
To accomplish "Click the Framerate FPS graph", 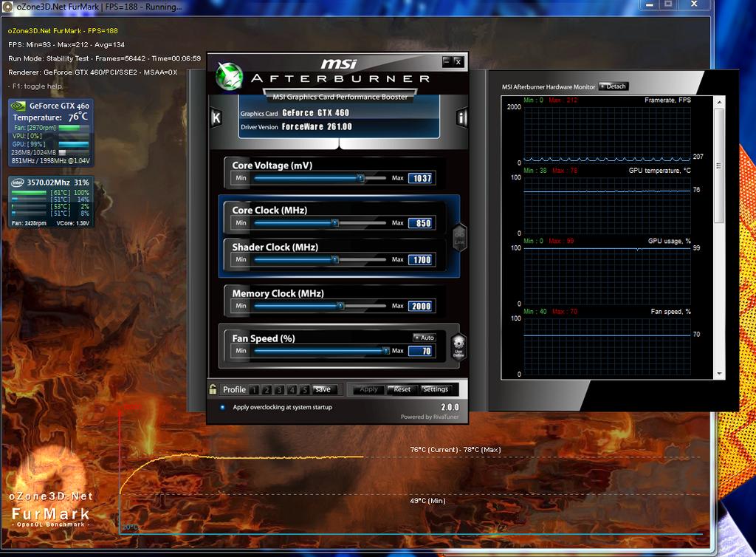I will tap(607, 135).
